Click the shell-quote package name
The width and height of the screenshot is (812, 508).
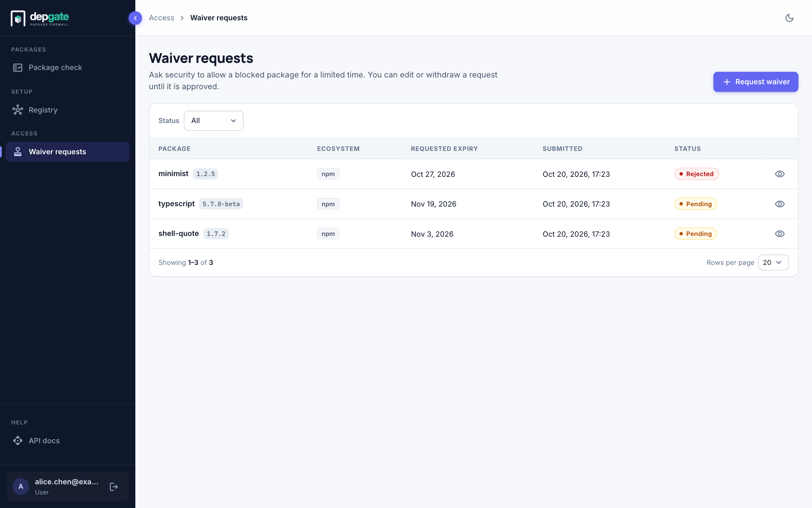(179, 233)
